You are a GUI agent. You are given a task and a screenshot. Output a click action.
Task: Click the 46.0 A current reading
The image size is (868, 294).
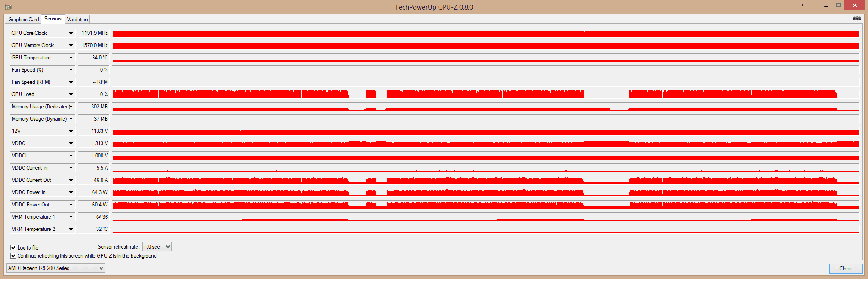click(x=93, y=180)
